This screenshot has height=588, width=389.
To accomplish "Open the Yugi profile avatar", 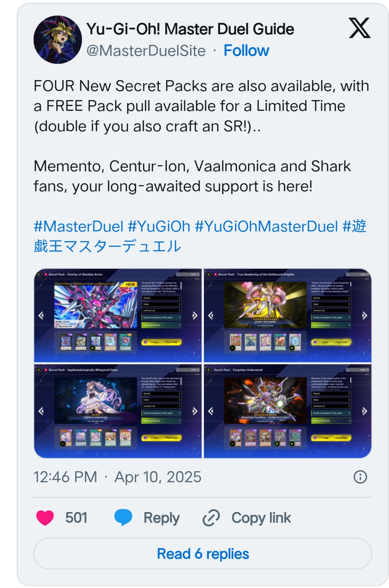I will (x=58, y=40).
